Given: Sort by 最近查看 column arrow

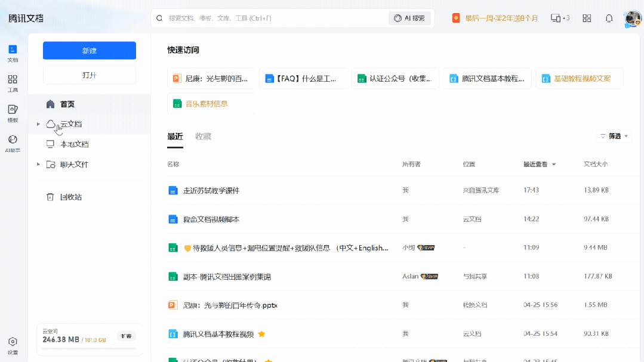Looking at the screenshot, I should click(554, 165).
